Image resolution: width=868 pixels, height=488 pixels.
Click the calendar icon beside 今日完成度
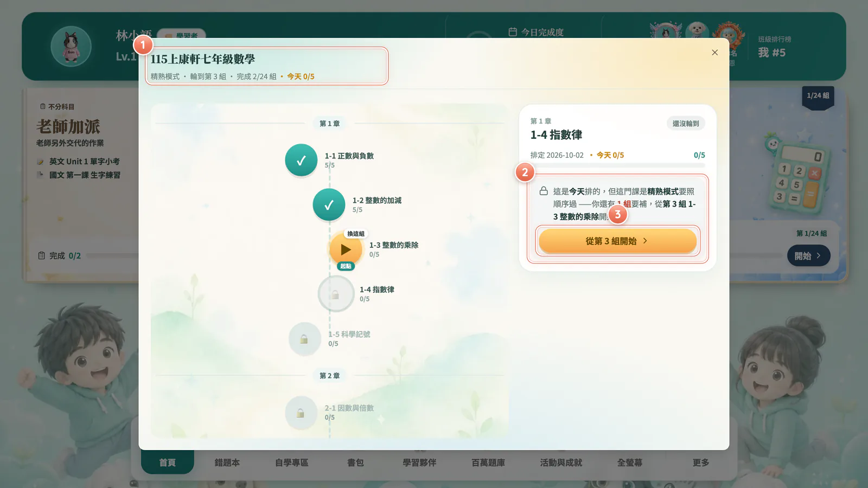(513, 32)
